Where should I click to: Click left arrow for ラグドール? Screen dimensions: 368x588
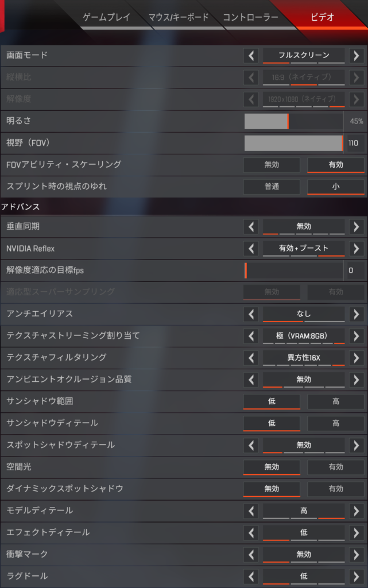(x=251, y=577)
